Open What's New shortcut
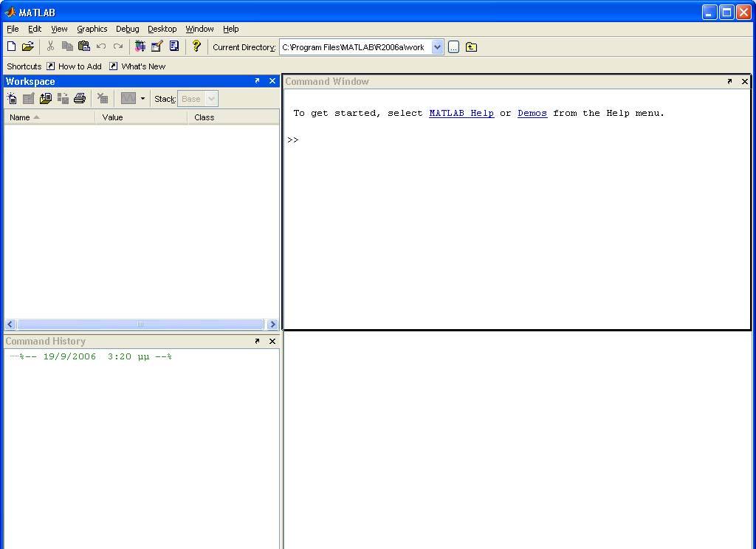Viewport: 756px width, 549px height. point(137,66)
